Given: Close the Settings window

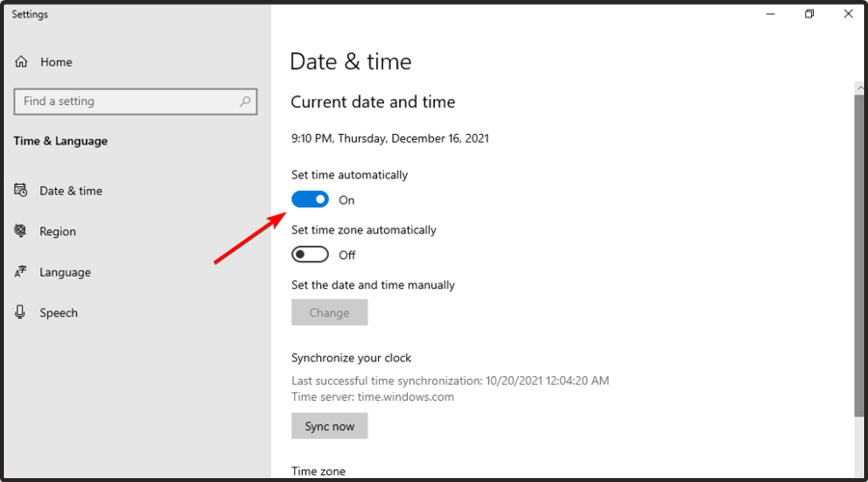Looking at the screenshot, I should click(x=848, y=13).
